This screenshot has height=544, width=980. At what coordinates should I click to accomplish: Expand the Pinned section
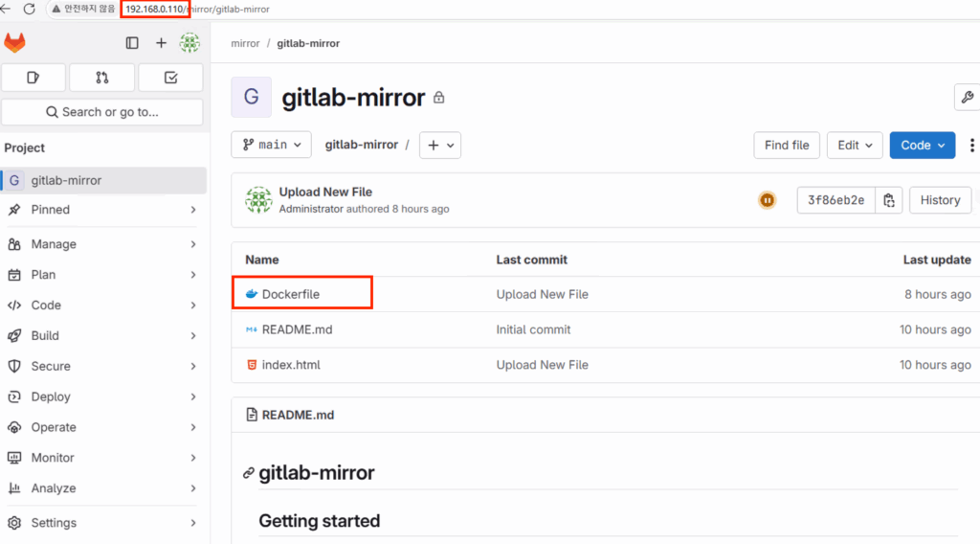click(103, 210)
